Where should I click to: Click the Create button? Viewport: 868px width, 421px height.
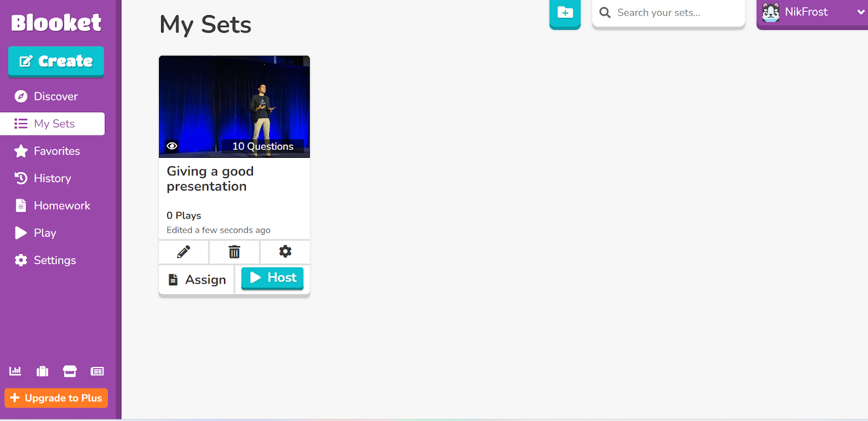tap(56, 61)
